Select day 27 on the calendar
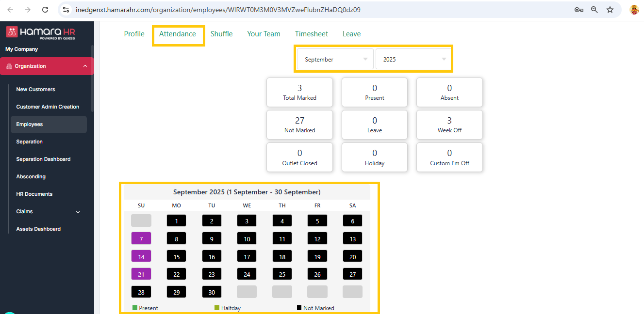 (x=352, y=274)
